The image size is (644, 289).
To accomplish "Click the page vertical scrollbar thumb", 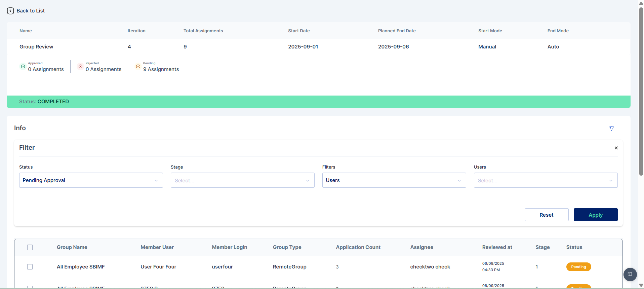I will tap(641, 91).
